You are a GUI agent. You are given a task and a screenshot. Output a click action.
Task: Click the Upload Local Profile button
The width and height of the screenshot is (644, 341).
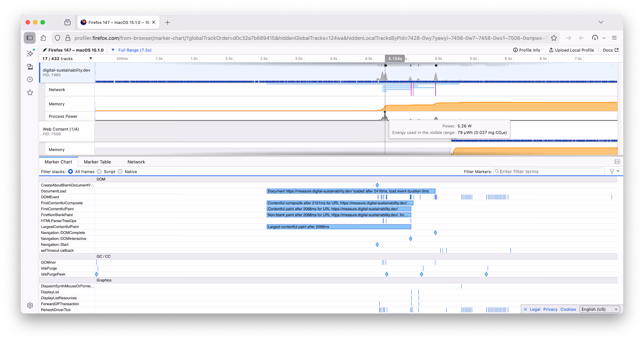(571, 50)
